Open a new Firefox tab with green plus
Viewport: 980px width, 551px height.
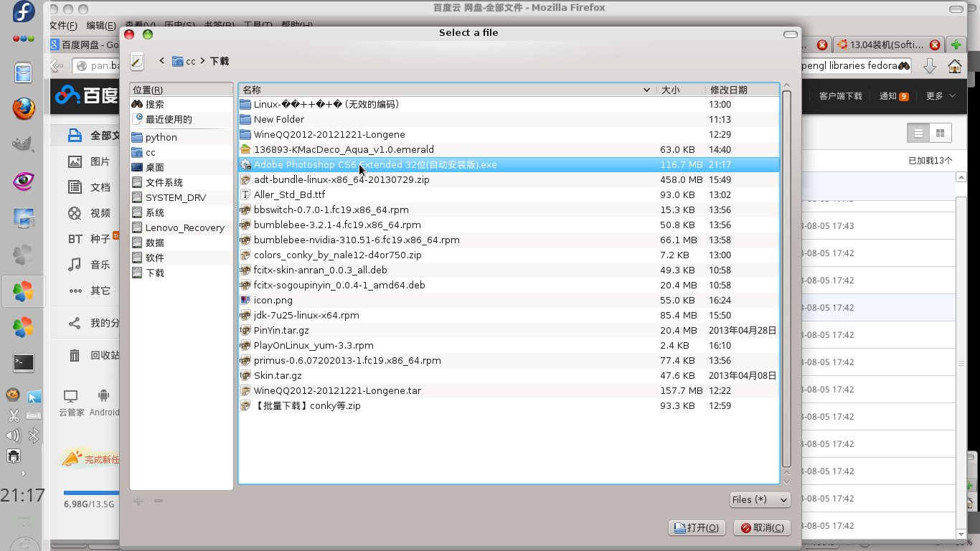(x=956, y=44)
